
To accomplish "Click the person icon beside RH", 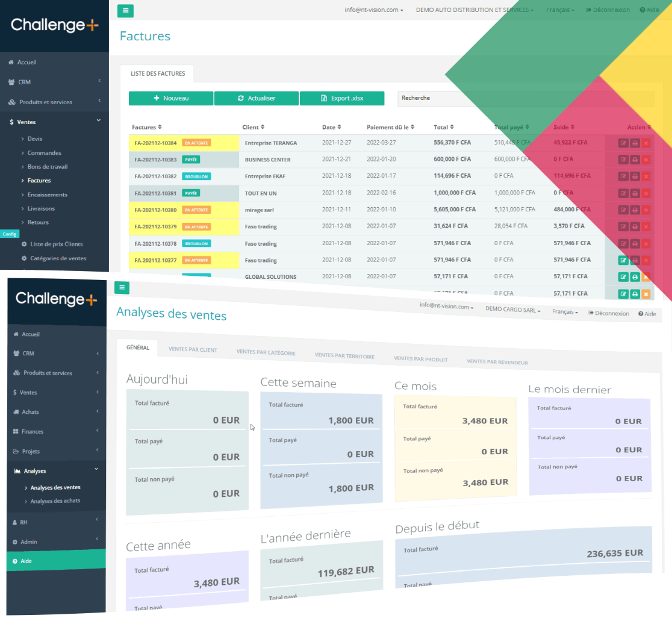I will click(x=15, y=522).
